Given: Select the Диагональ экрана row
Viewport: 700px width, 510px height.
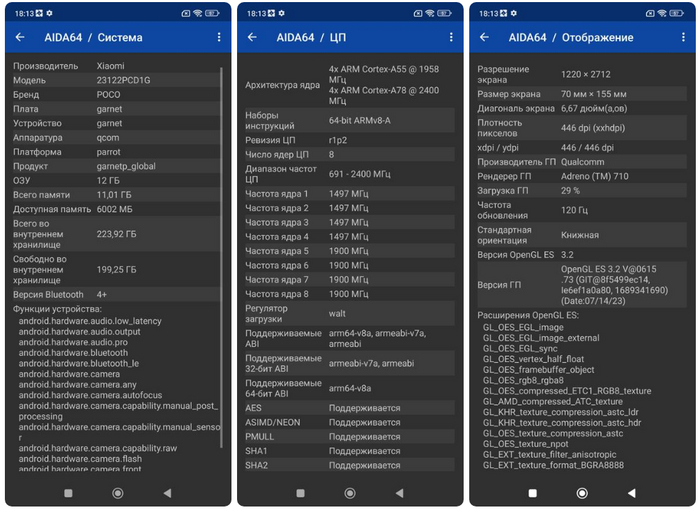Looking at the screenshot, I should pyautogui.click(x=582, y=109).
